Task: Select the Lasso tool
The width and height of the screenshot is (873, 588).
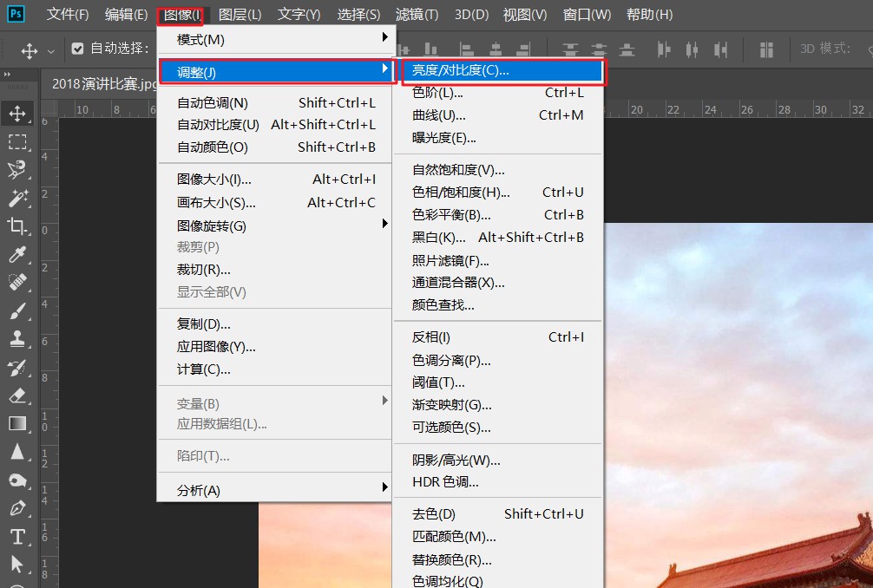Action: tap(17, 170)
